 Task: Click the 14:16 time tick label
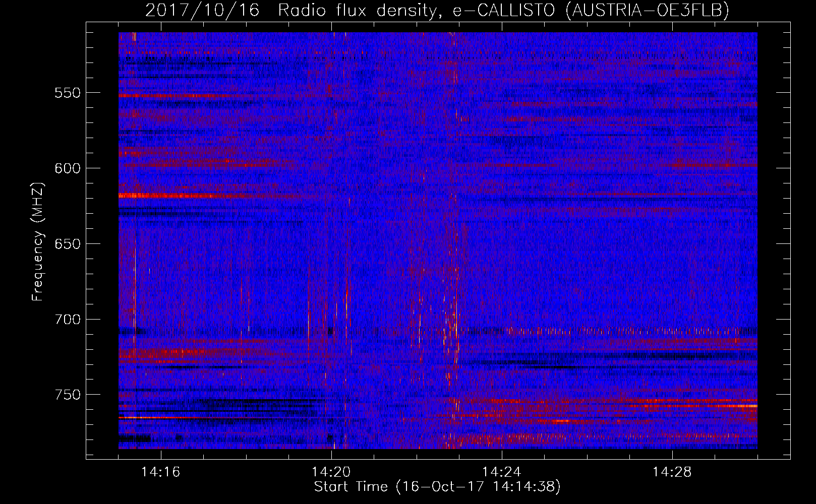[x=161, y=472]
